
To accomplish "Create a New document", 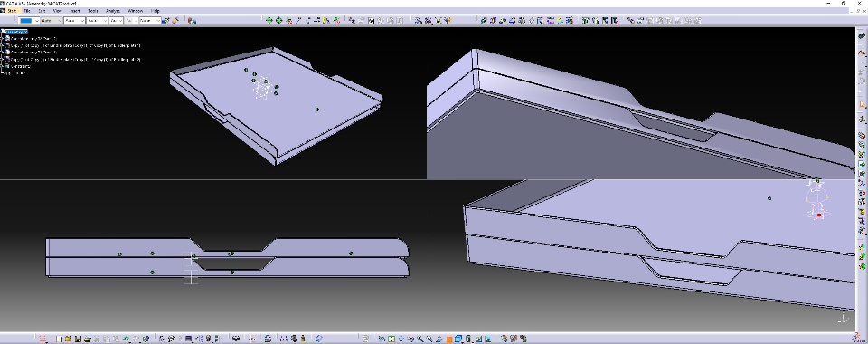I will click(x=59, y=338).
